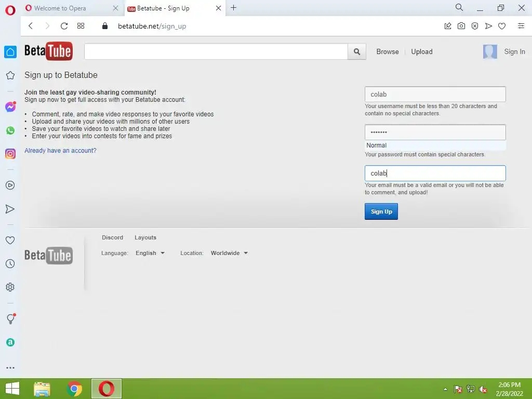View site security padlock info
532x399 pixels.
pos(105,26)
